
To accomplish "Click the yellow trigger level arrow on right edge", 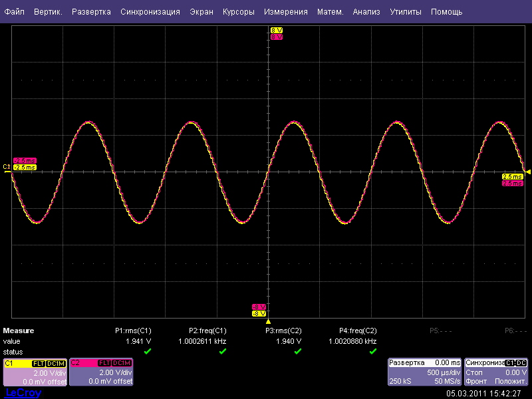I will click(528, 172).
